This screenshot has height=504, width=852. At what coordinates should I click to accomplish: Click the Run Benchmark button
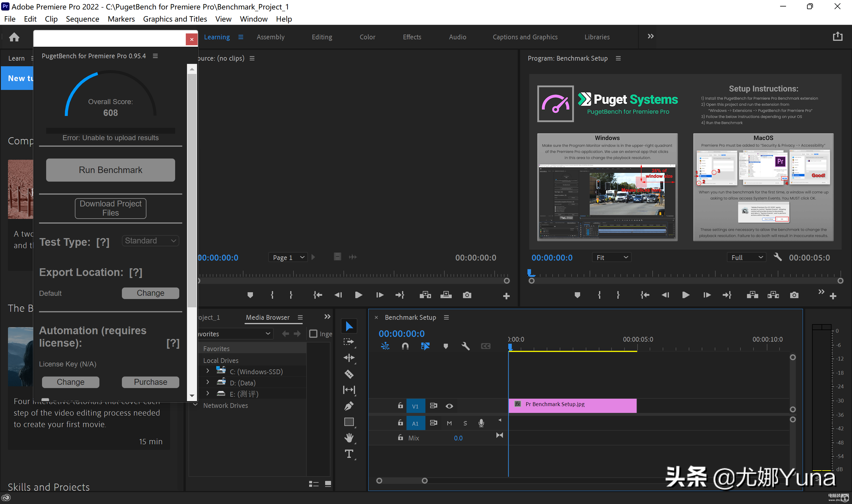pyautogui.click(x=110, y=170)
